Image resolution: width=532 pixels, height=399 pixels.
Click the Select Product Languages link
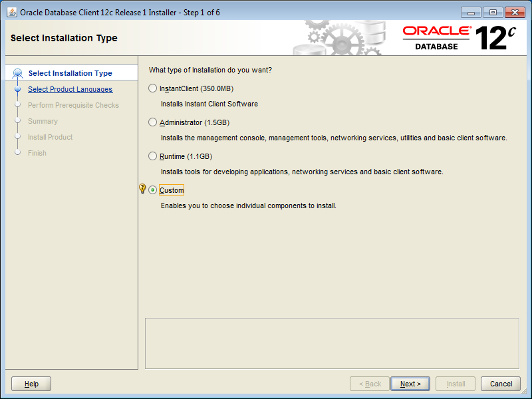[x=69, y=89]
